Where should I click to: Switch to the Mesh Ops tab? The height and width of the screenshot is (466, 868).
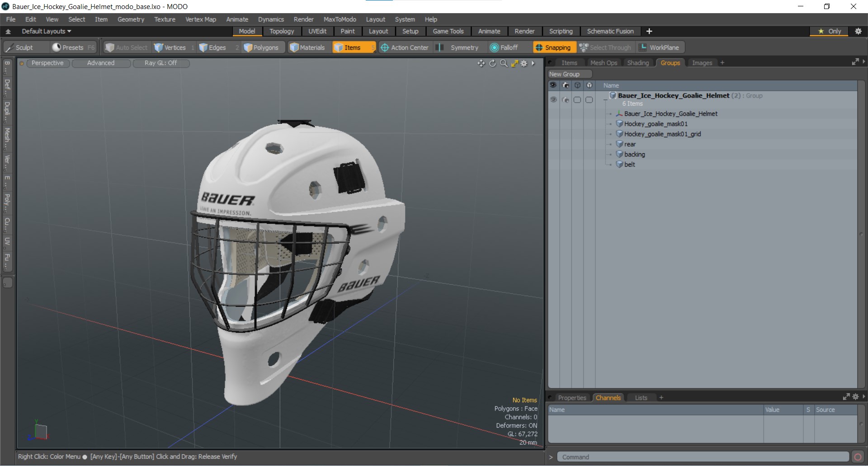point(604,63)
